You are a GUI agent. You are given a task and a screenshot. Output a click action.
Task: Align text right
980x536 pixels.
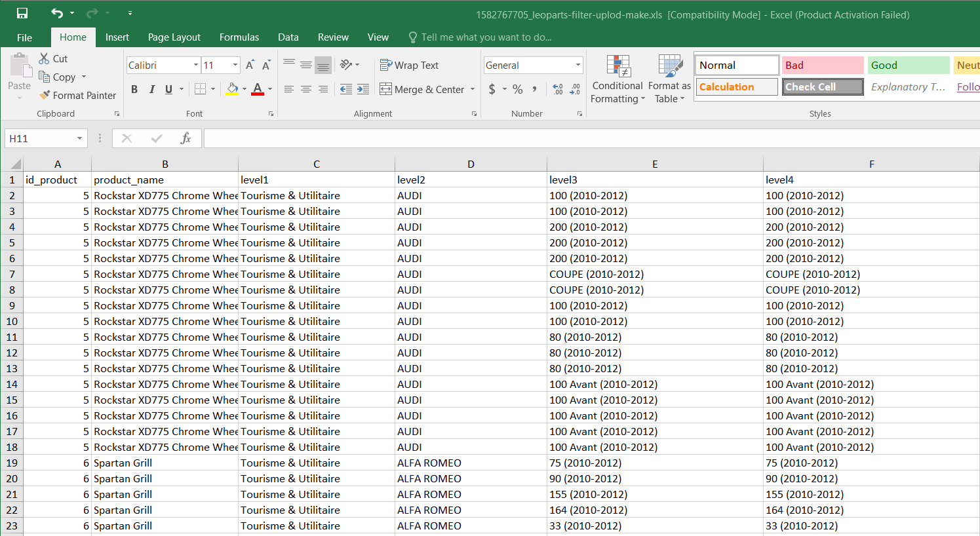coord(323,89)
